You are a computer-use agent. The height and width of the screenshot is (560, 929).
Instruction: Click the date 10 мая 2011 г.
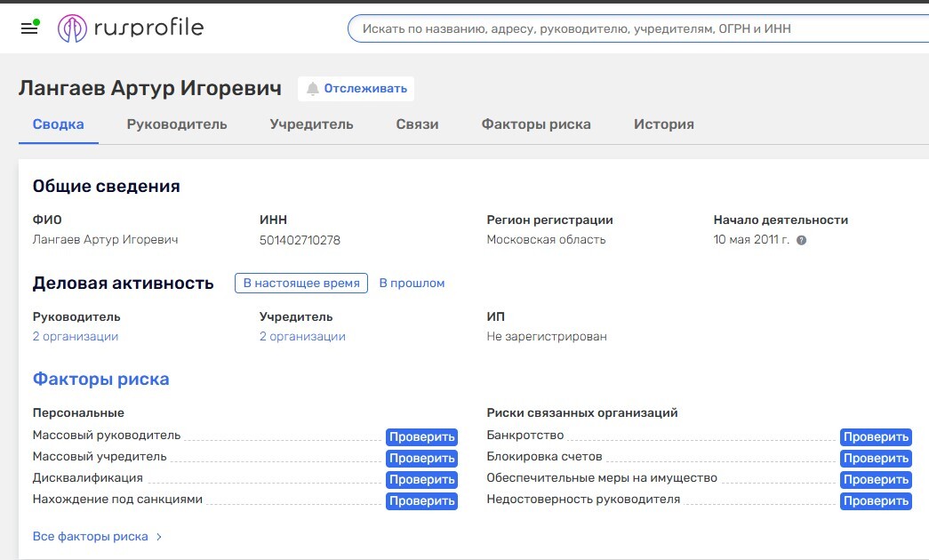coord(751,240)
